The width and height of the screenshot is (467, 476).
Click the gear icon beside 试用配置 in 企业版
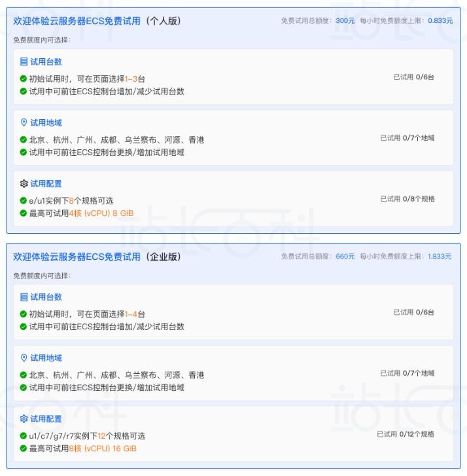tap(24, 419)
